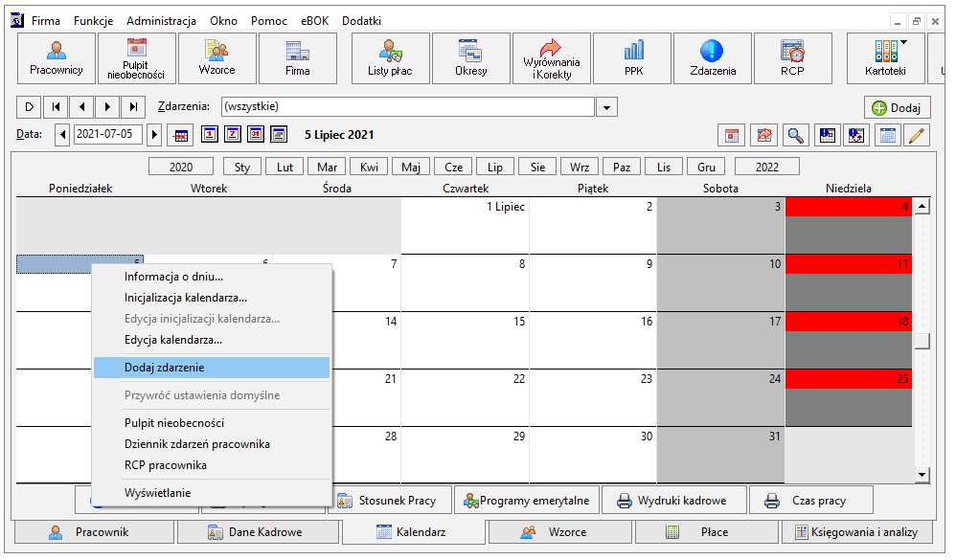Image resolution: width=956 pixels, height=560 pixels.
Task: Click the Data field 2021-07-05
Action: tap(108, 134)
